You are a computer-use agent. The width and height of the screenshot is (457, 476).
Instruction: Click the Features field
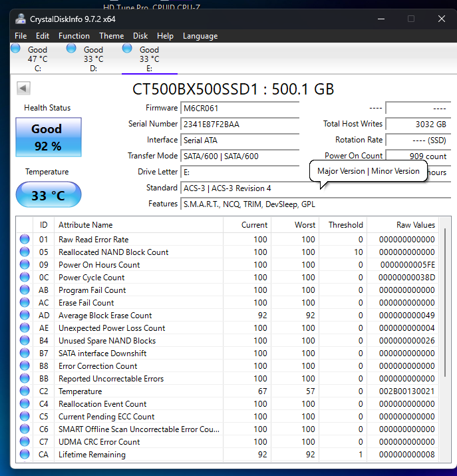[x=315, y=204]
